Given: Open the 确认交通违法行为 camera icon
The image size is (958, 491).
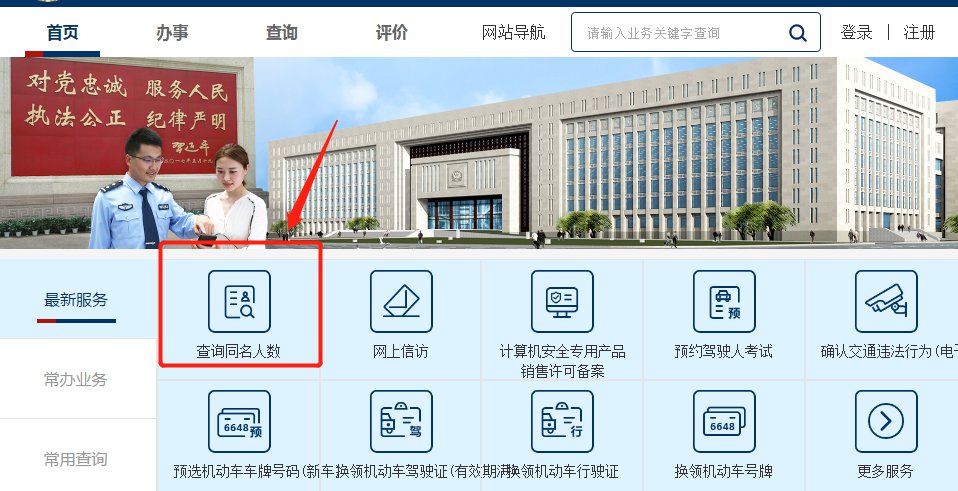Looking at the screenshot, I should [886, 302].
